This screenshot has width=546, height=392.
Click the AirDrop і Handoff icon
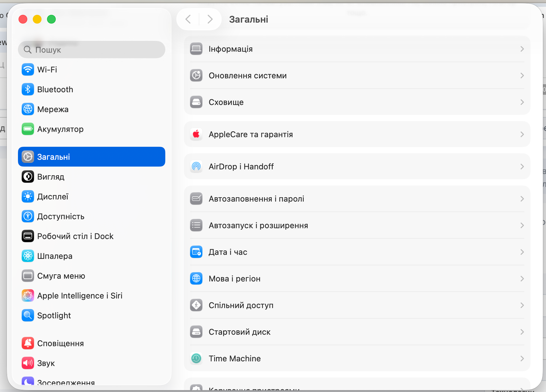pos(196,167)
